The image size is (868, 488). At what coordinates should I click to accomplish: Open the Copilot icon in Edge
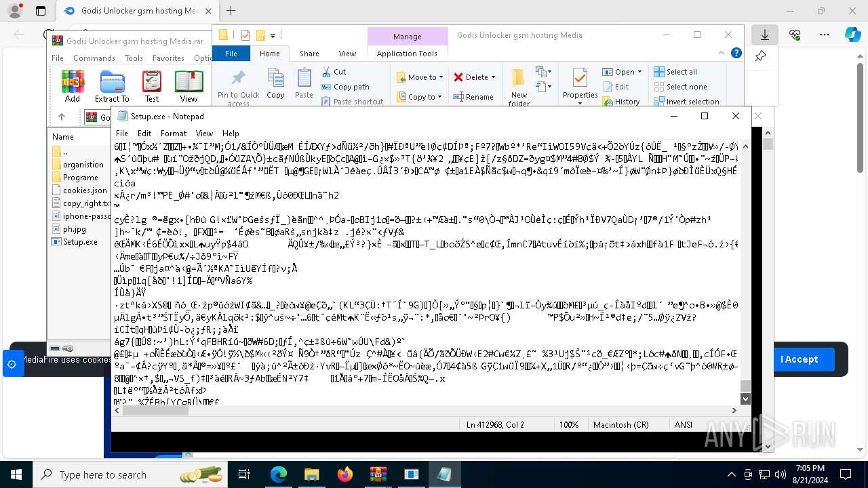pos(852,35)
